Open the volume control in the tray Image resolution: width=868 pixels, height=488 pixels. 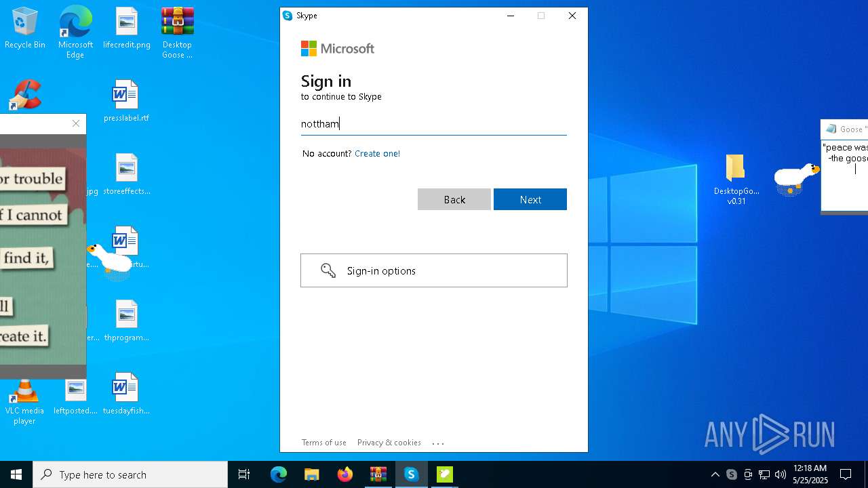click(781, 474)
